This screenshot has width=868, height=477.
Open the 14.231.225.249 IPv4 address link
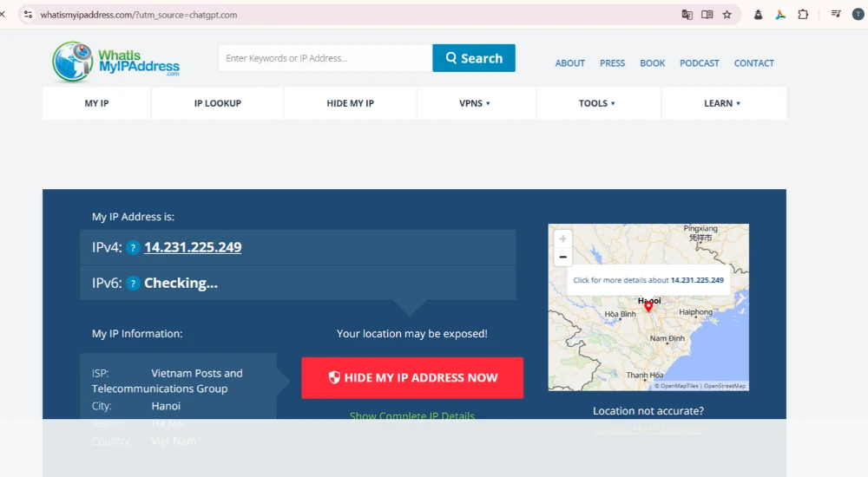(193, 247)
